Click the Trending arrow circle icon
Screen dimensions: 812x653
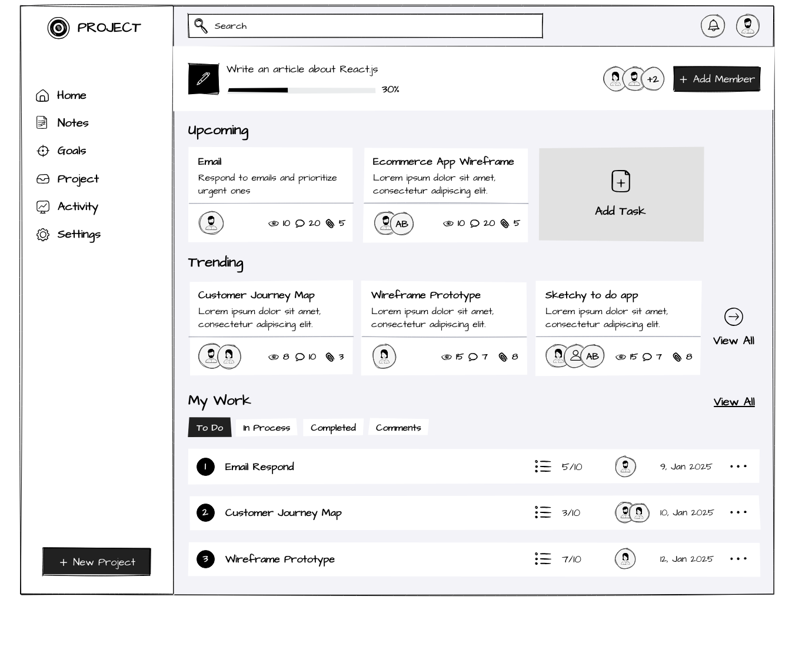tap(733, 317)
